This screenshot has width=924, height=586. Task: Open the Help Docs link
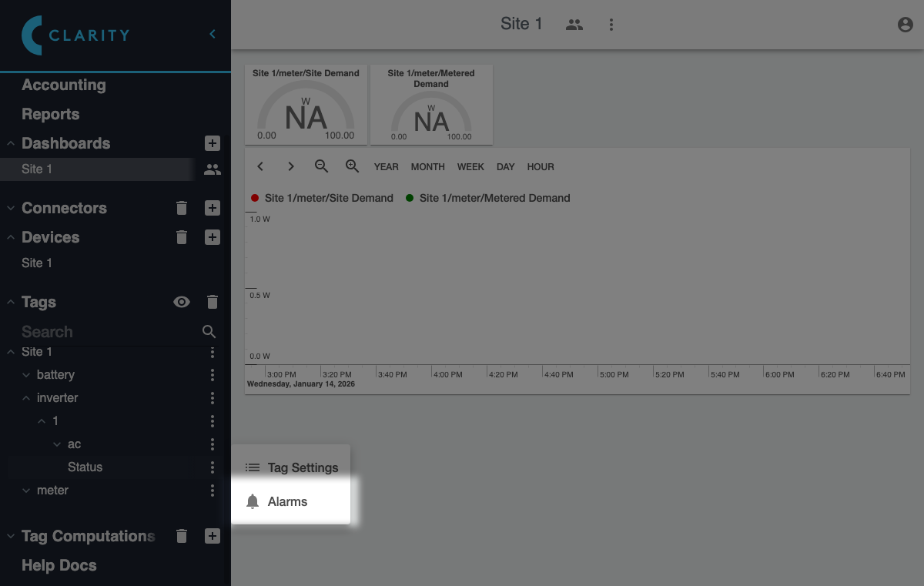pyautogui.click(x=59, y=565)
